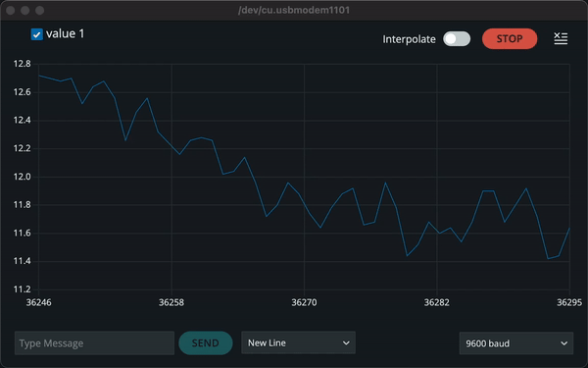588x368 pixels.
Task: Click the 36258 x-axis tick label
Action: [171, 302]
